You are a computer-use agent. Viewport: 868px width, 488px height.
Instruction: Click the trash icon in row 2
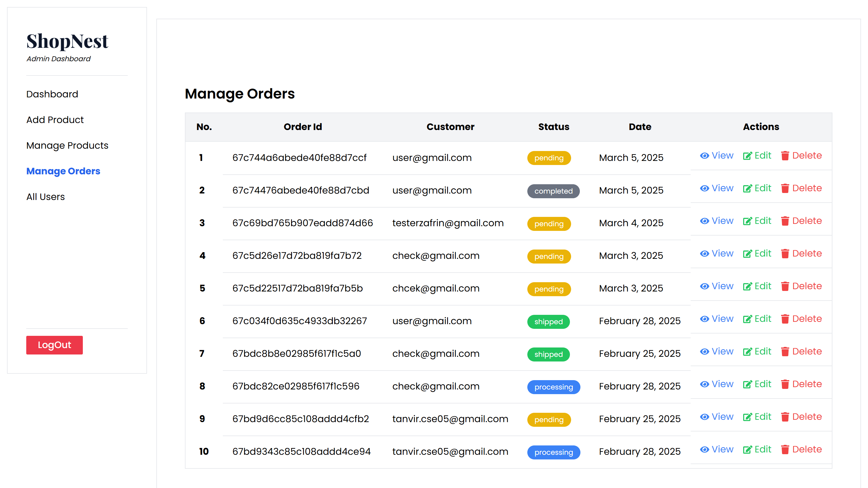[785, 188]
